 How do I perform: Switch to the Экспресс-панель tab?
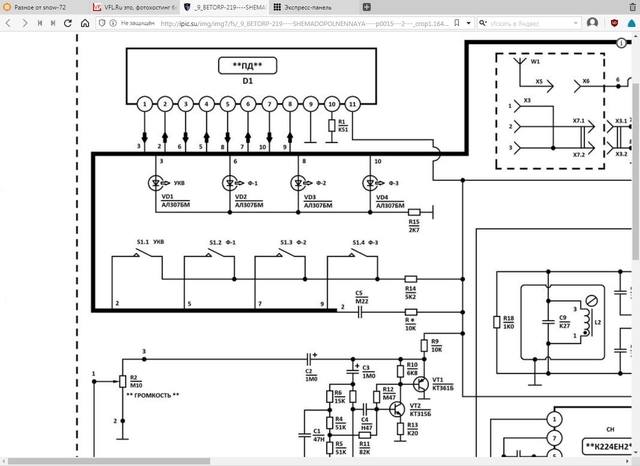click(299, 6)
